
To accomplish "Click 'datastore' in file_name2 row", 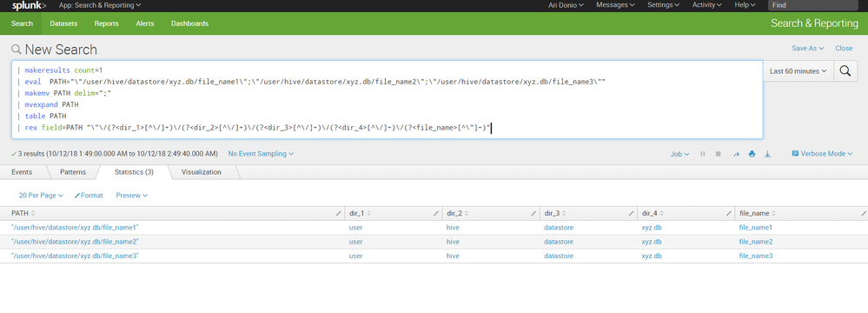I will pos(559,242).
